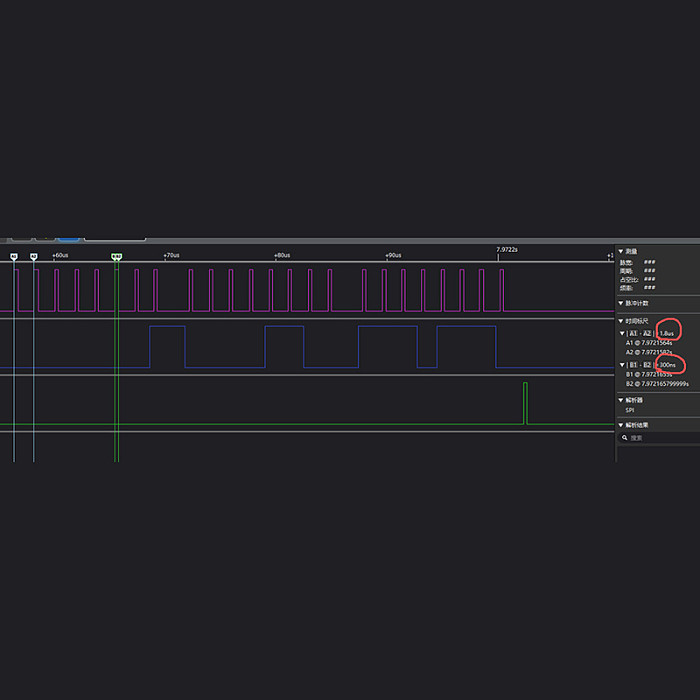Click the 周期 period measurement row

coord(638,271)
